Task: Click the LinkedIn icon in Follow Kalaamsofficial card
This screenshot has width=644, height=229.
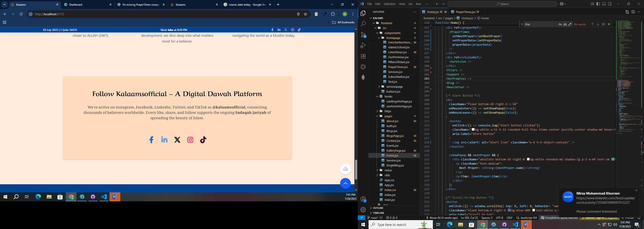Action: [164, 140]
